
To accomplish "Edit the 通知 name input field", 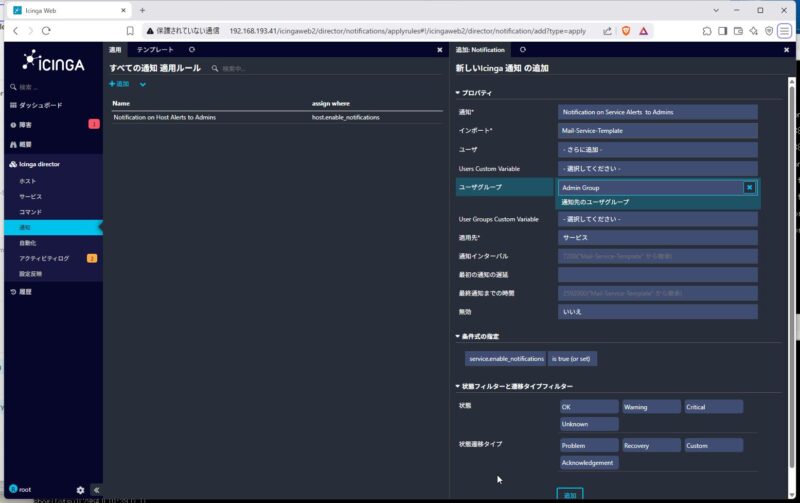I will coord(657,112).
